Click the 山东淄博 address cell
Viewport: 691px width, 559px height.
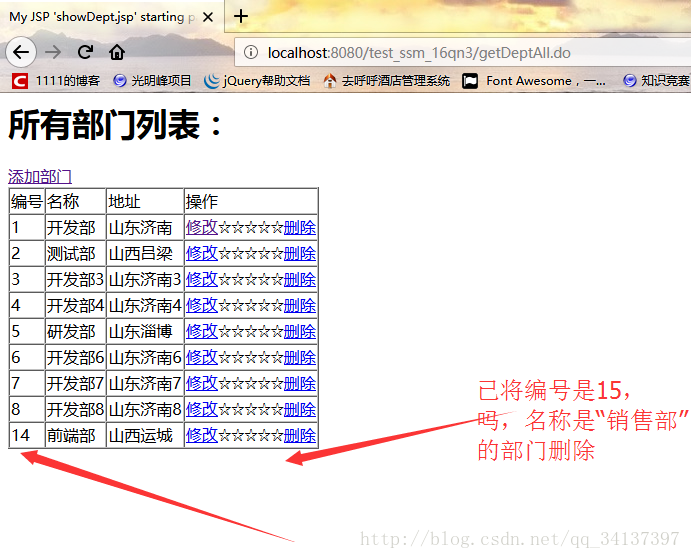point(145,332)
